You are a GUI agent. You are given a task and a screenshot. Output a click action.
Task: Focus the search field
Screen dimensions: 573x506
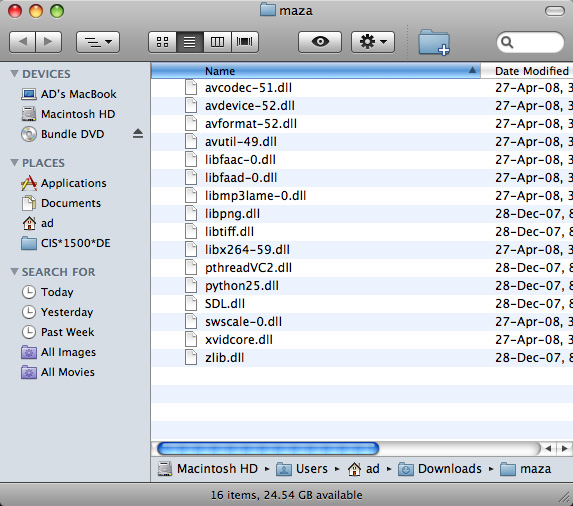(530, 42)
